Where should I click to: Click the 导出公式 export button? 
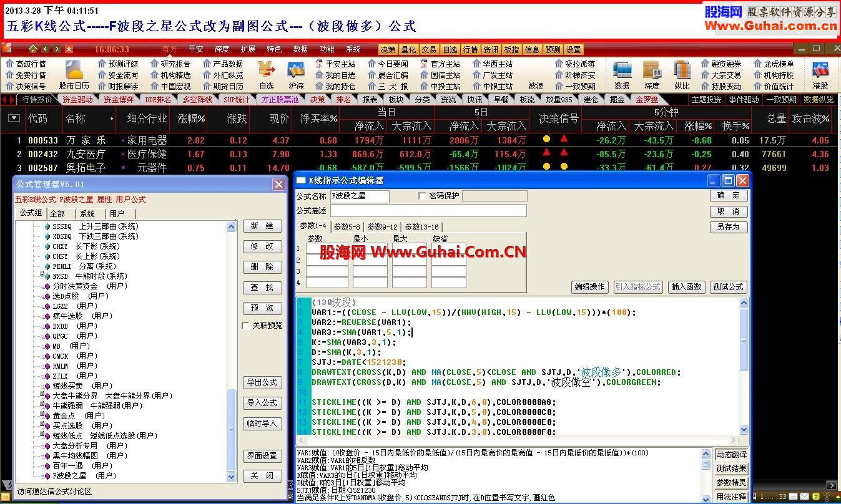pyautogui.click(x=262, y=382)
